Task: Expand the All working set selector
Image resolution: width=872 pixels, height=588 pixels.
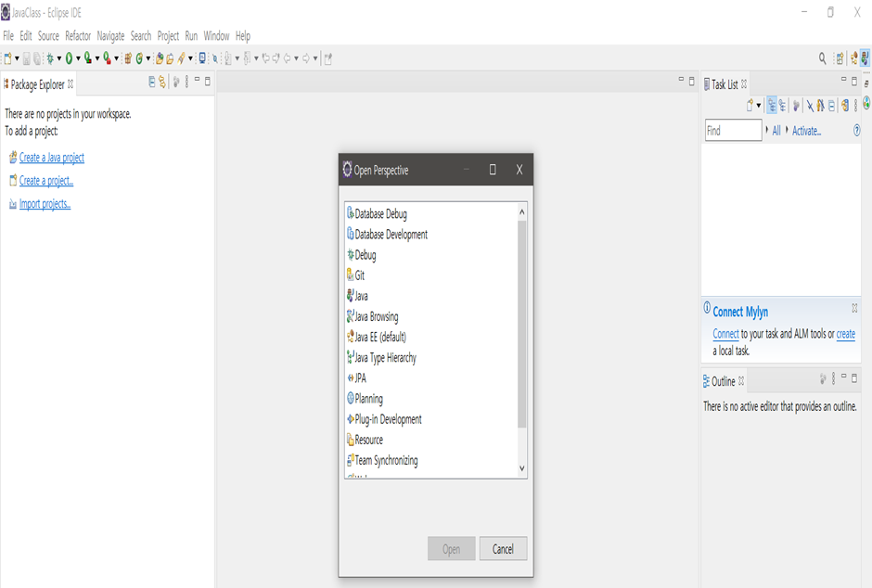Action: tap(767, 130)
